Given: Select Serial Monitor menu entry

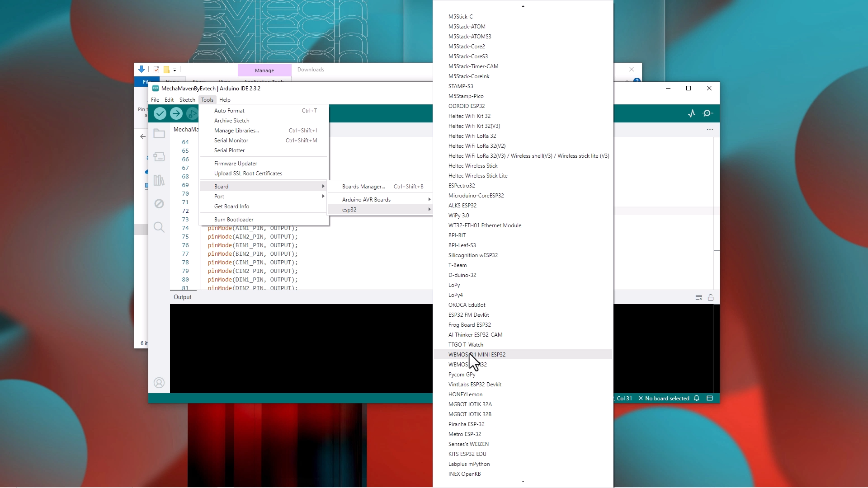Looking at the screenshot, I should pos(264,140).
